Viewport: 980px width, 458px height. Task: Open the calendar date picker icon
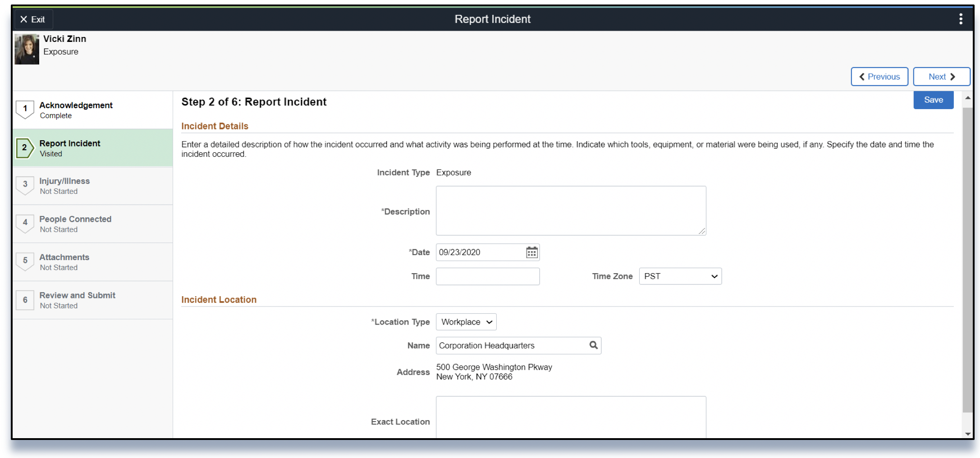coord(531,252)
